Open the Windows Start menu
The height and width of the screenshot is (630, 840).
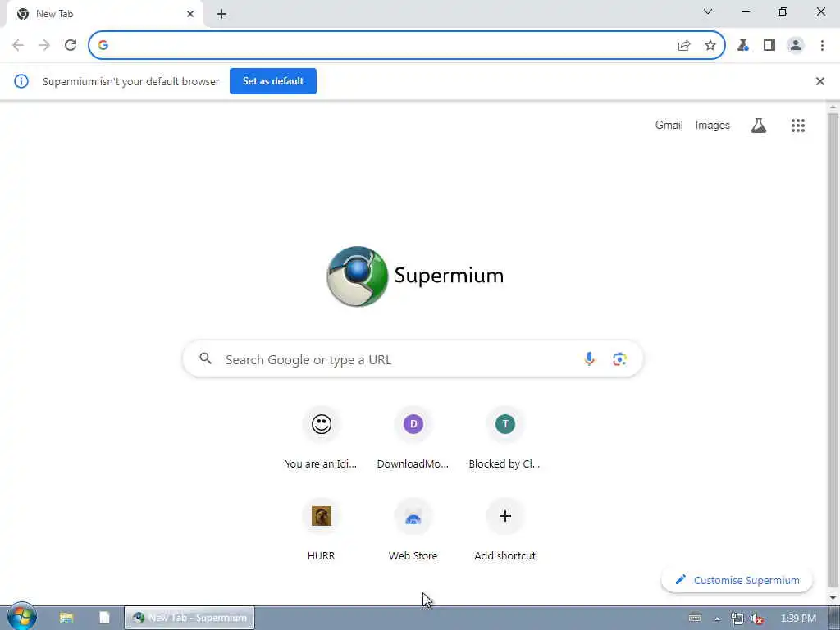click(21, 617)
